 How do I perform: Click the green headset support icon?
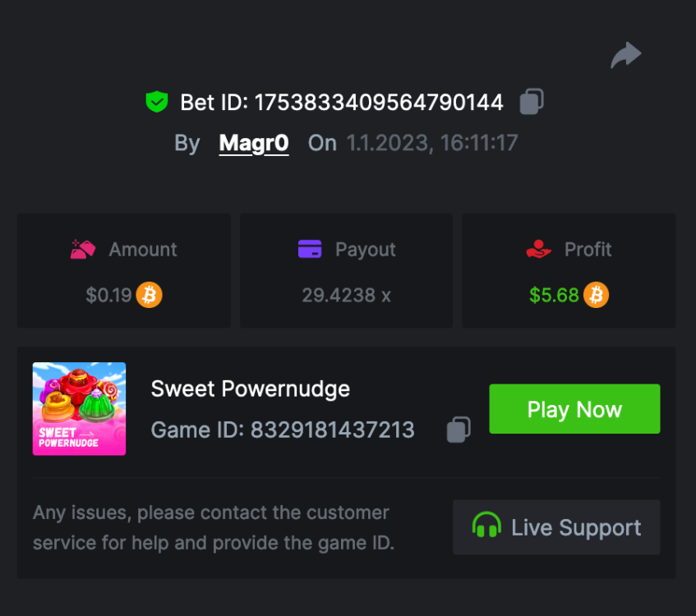click(486, 526)
